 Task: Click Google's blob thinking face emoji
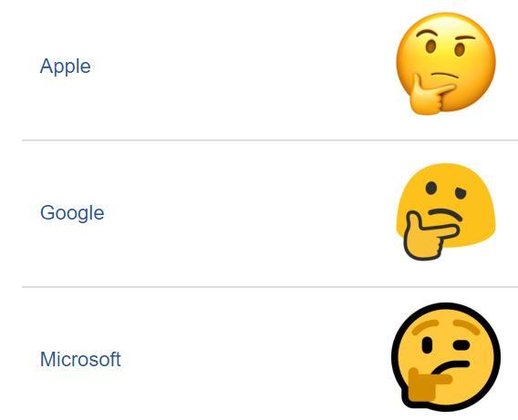click(446, 211)
